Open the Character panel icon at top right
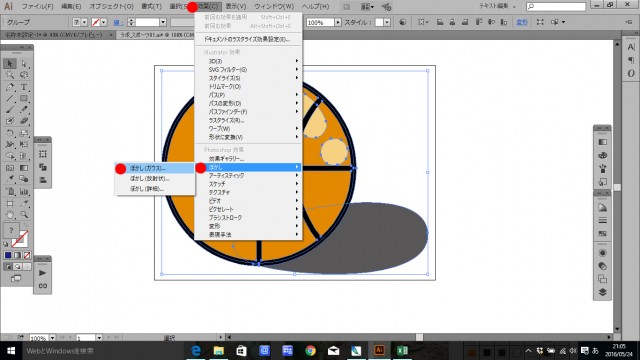 631,47
